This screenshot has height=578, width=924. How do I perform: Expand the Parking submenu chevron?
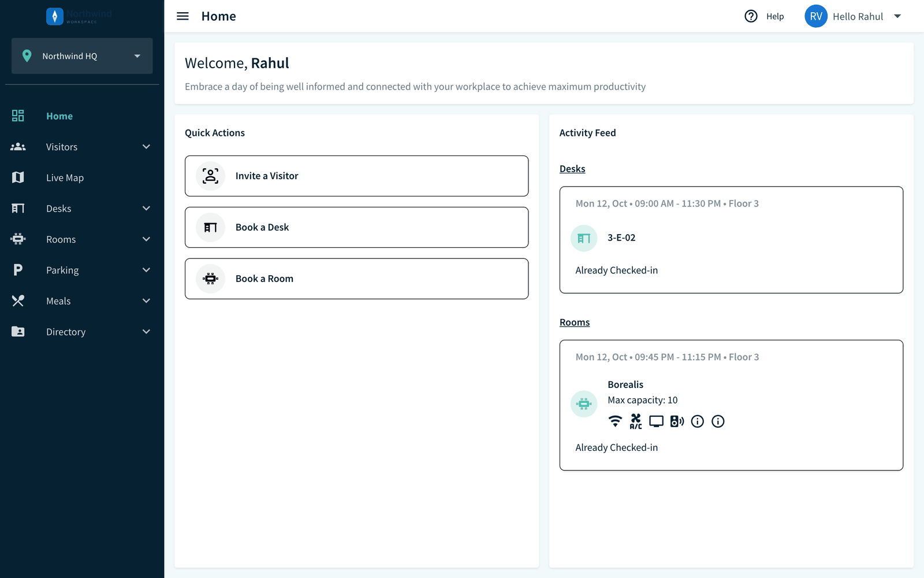click(x=146, y=270)
